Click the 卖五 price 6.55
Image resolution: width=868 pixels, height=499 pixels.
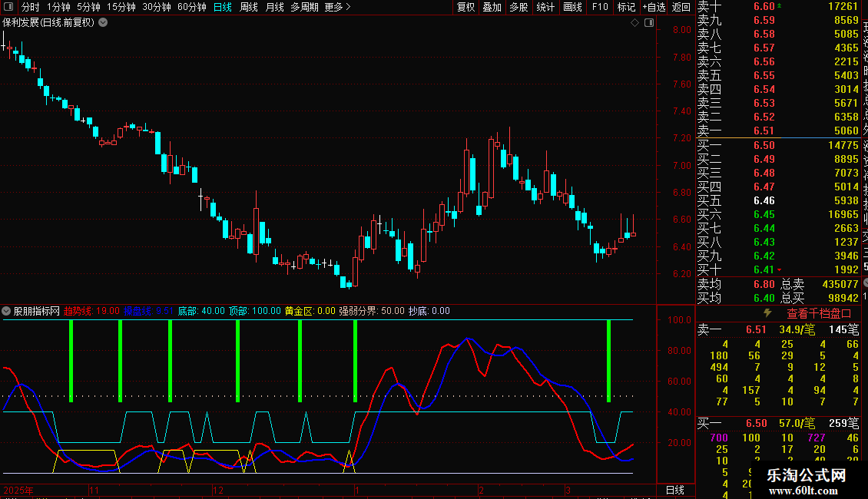(x=764, y=75)
